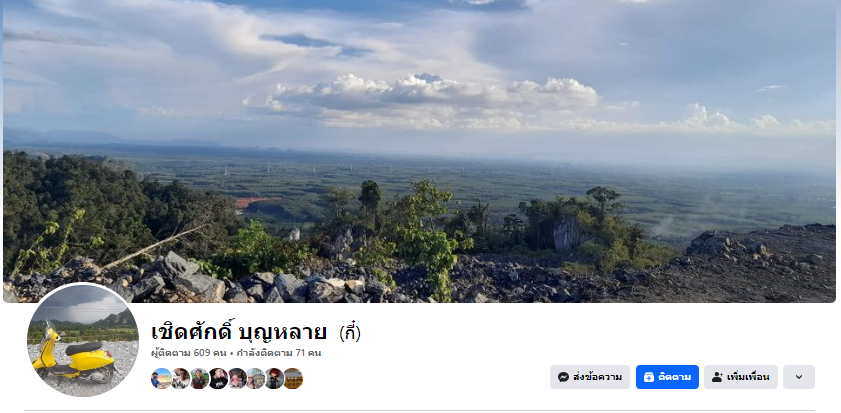Open the yellow scooter profile picture

[83, 341]
